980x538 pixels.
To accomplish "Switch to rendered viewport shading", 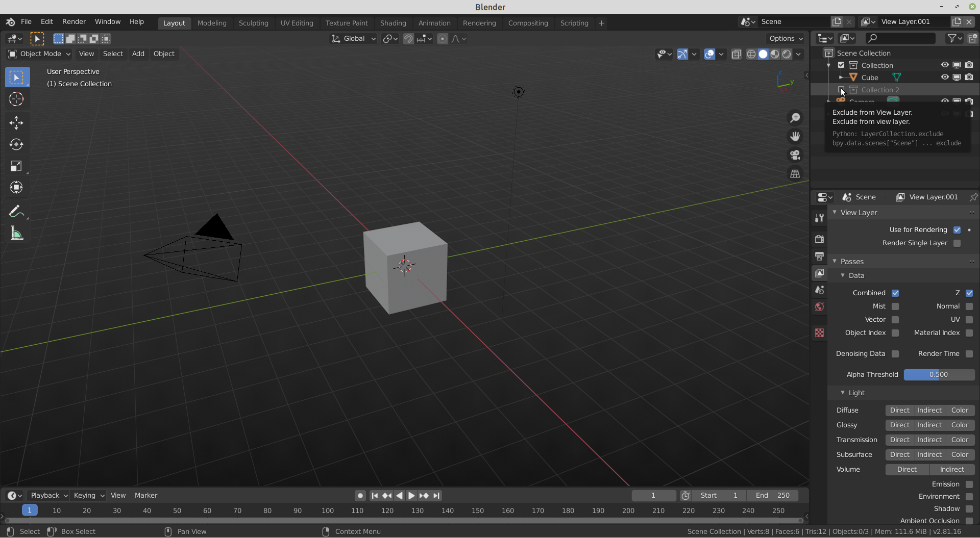I will tap(787, 54).
